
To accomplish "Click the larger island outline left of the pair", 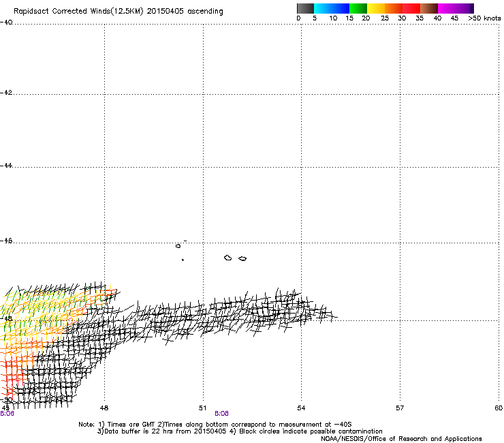I will click(x=228, y=258).
